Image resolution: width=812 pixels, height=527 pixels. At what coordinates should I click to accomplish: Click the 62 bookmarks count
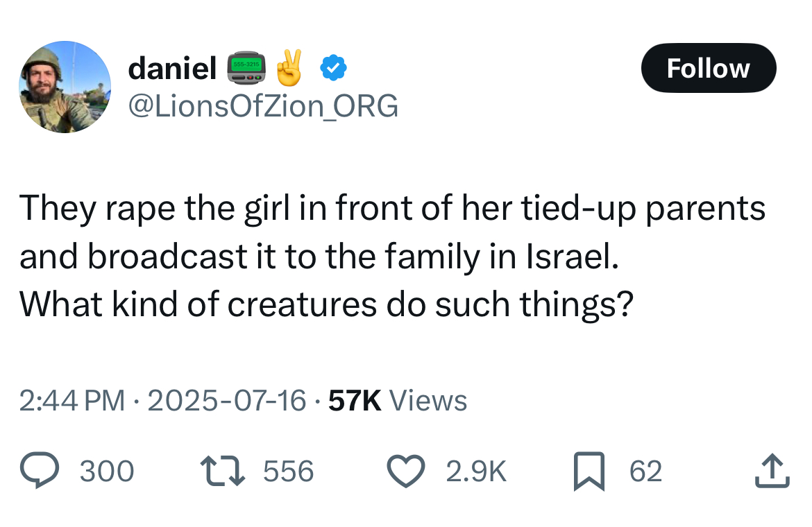(645, 471)
